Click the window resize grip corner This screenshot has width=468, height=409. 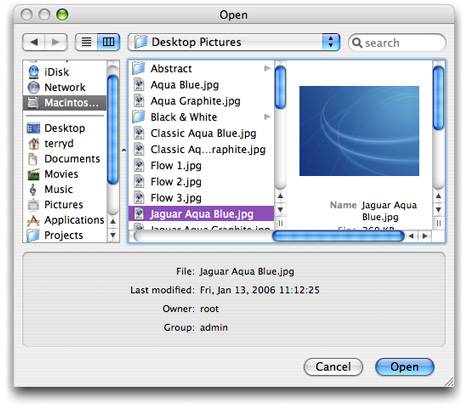[449, 382]
